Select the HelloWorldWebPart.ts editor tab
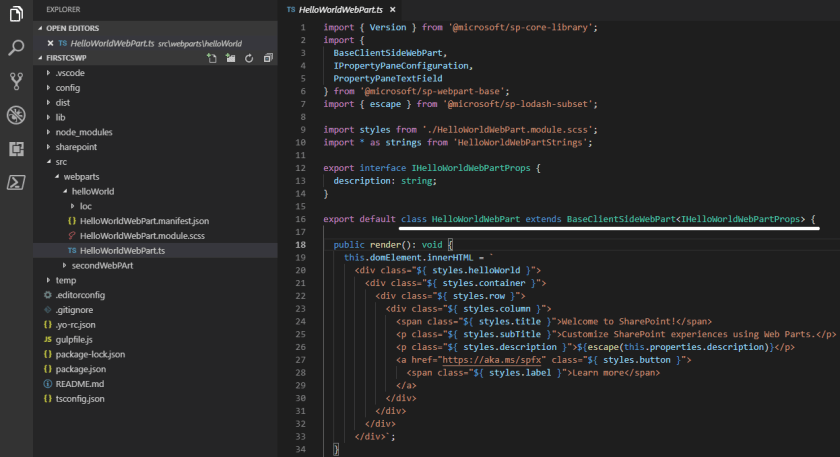This screenshot has height=457, width=840. point(343,8)
